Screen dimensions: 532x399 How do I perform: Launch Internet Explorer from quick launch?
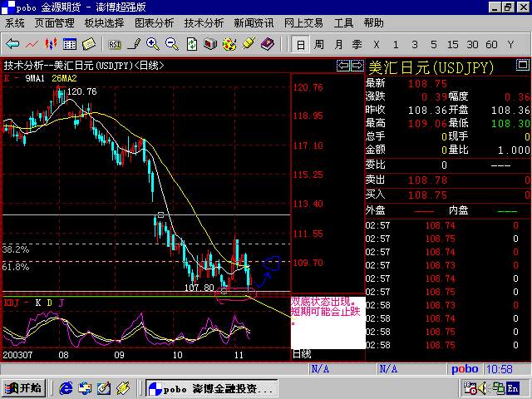tap(66, 388)
